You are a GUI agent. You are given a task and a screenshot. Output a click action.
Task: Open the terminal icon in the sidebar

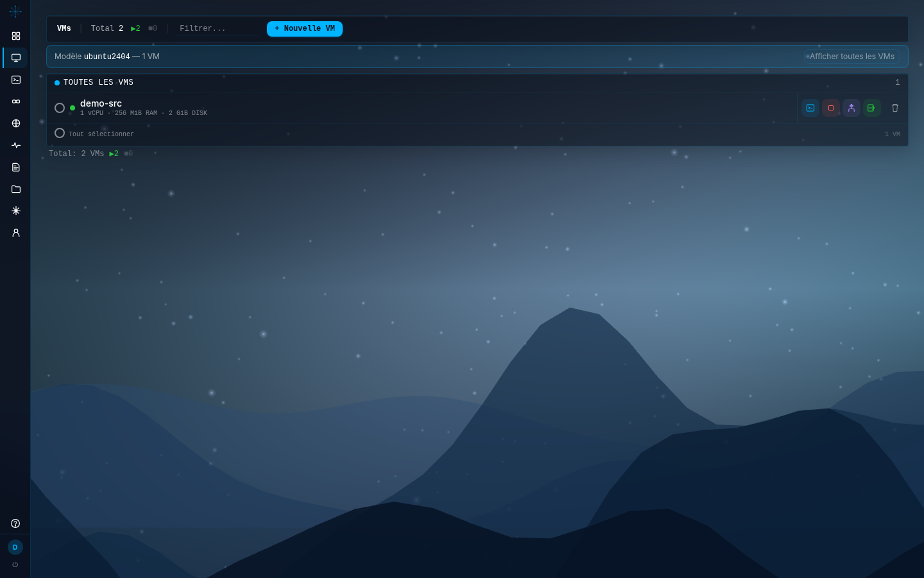coord(16,80)
